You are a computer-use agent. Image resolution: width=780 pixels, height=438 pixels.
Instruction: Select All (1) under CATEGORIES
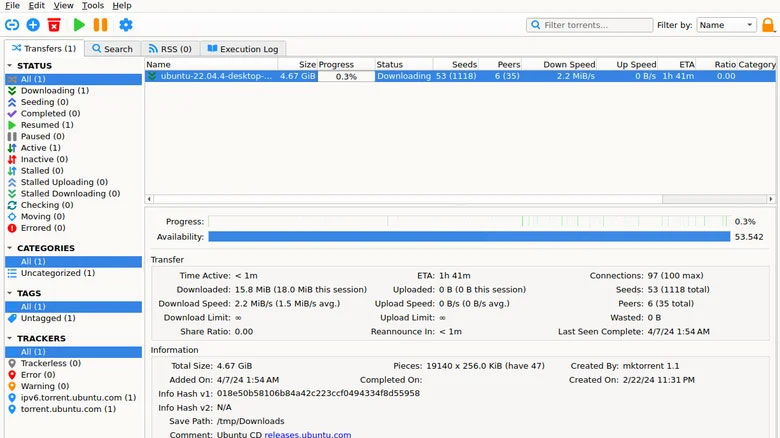tap(73, 261)
